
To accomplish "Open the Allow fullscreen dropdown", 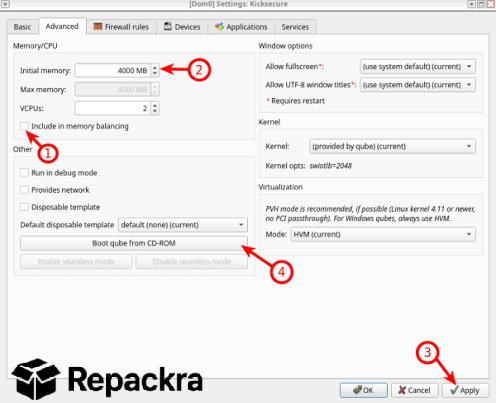I will [418, 66].
